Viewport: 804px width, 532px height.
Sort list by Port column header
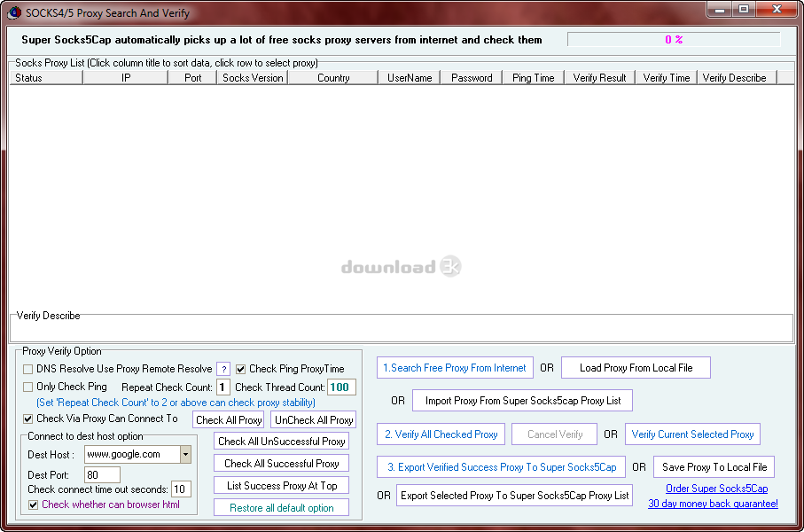pos(192,78)
